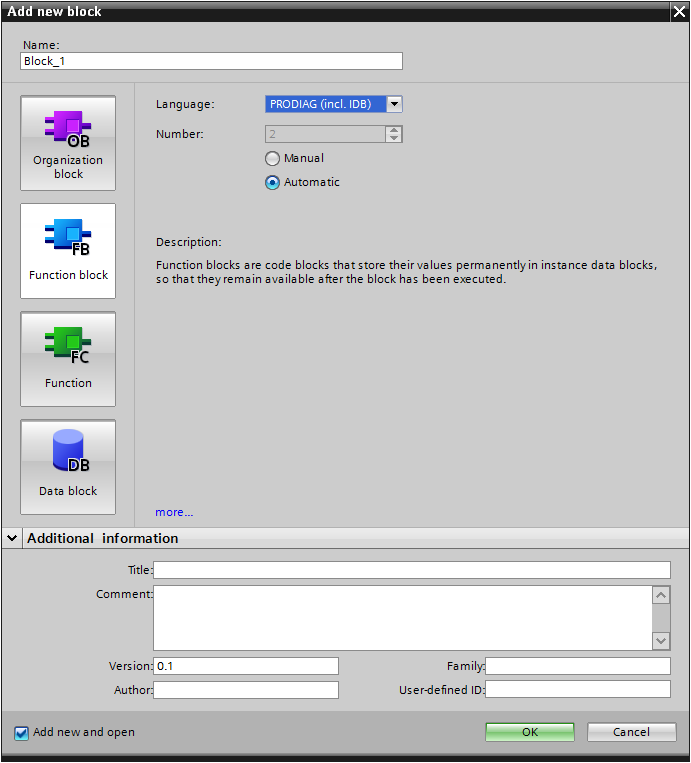Click the OK button
The height and width of the screenshot is (763, 691).
tap(529, 732)
